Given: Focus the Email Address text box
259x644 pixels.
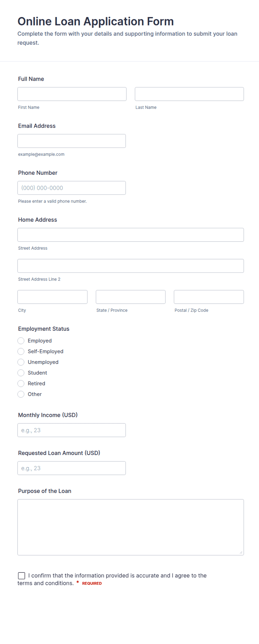Looking at the screenshot, I should click(x=72, y=141).
